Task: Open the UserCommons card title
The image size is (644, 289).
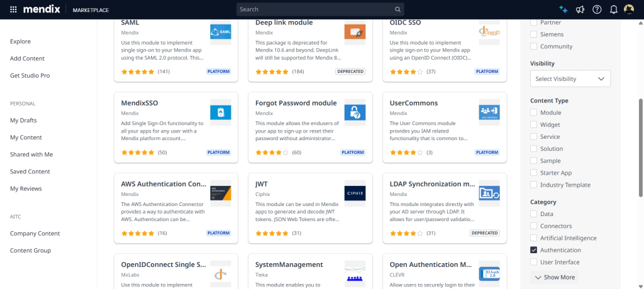Action: point(414,103)
